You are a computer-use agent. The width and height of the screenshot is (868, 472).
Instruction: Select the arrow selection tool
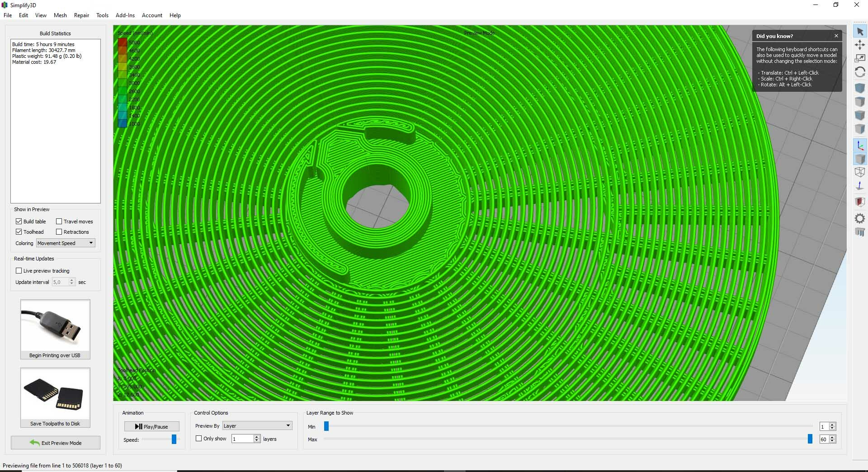point(860,32)
